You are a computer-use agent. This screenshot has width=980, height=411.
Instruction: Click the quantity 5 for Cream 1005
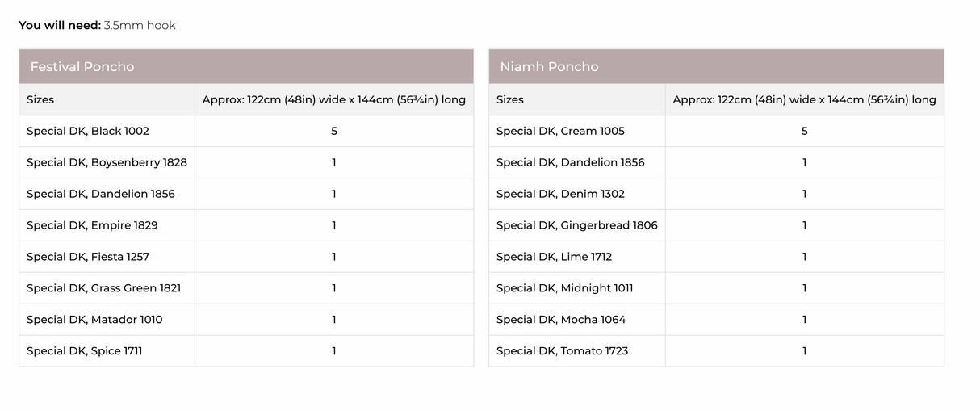point(805,131)
